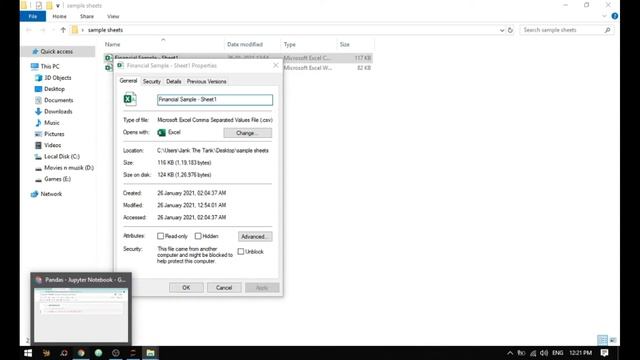Click the Help question mark icon in Explorer
This screenshot has height=360, width=640.
coord(614,16)
